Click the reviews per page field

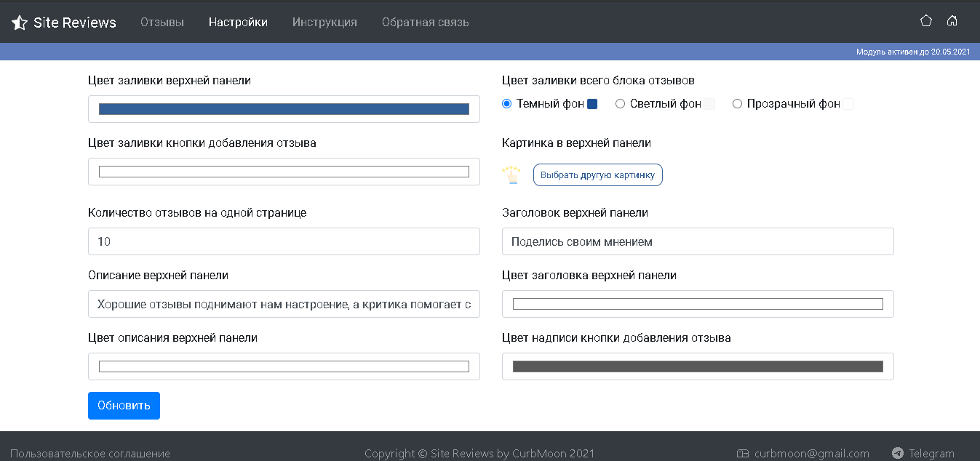(284, 241)
